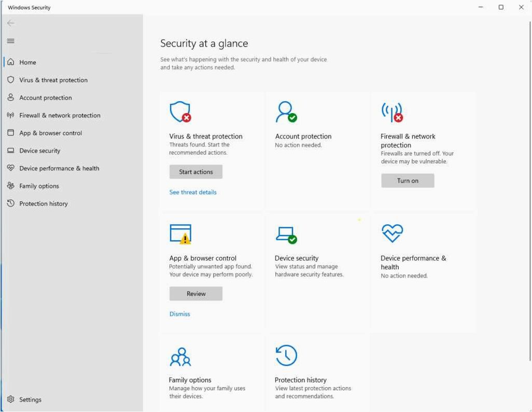Click the browser window icon with yellow warning

[x=180, y=234]
